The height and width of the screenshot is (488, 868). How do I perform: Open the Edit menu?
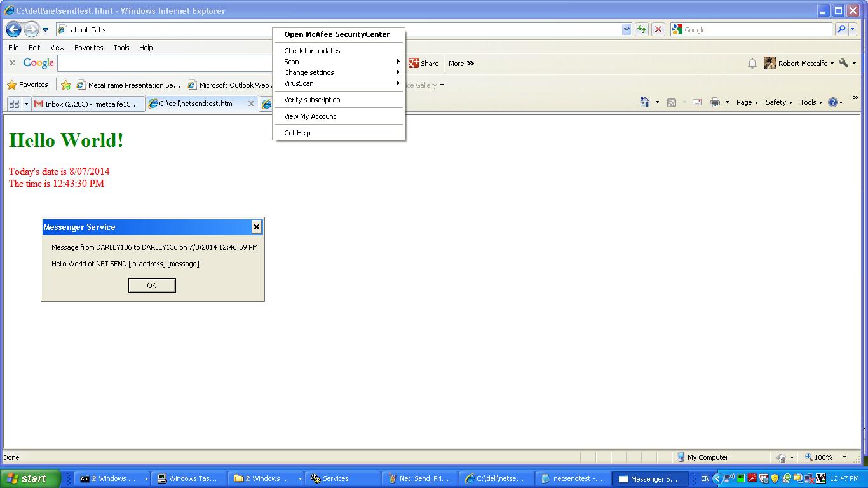coord(34,48)
